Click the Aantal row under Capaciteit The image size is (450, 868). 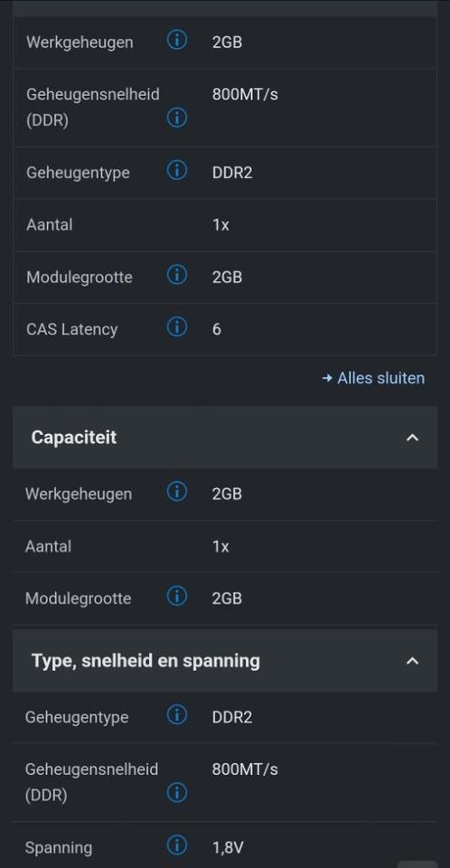(x=225, y=546)
